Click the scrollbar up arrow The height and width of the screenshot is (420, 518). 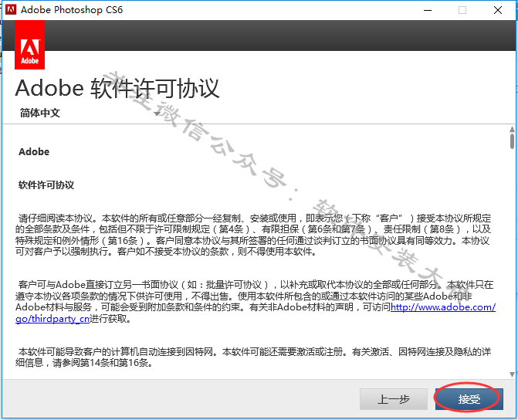[512, 129]
